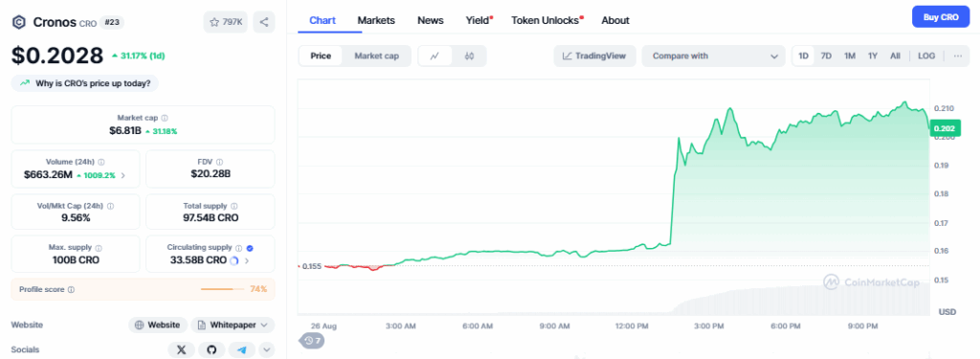Click the share icon beside the watchlist count
This screenshot has width=980, height=359.
(264, 22)
